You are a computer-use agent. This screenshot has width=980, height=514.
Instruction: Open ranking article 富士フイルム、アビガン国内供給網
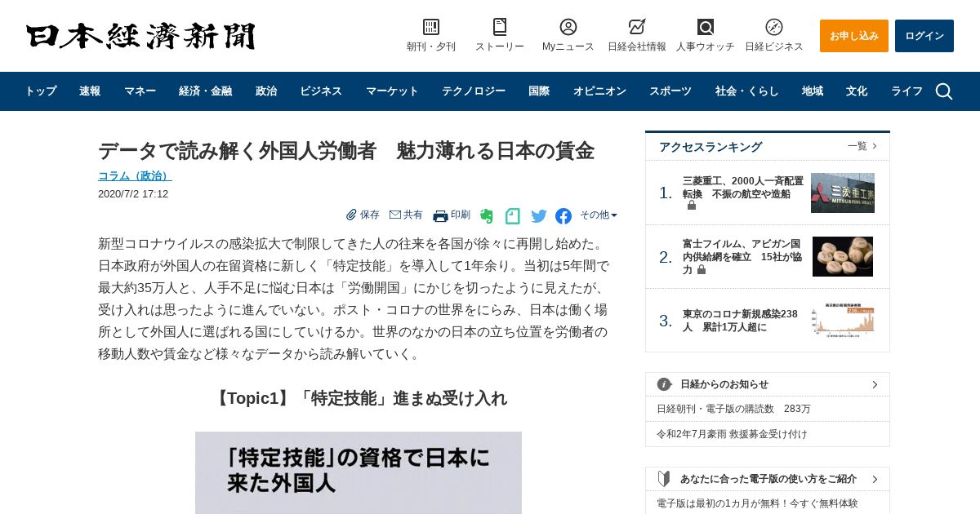742,256
